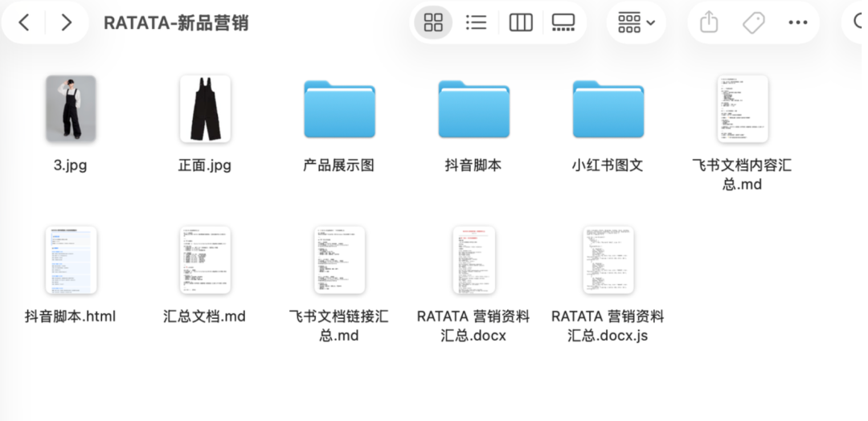
Task: Click the 产品展示图 folder name
Action: coord(339,165)
